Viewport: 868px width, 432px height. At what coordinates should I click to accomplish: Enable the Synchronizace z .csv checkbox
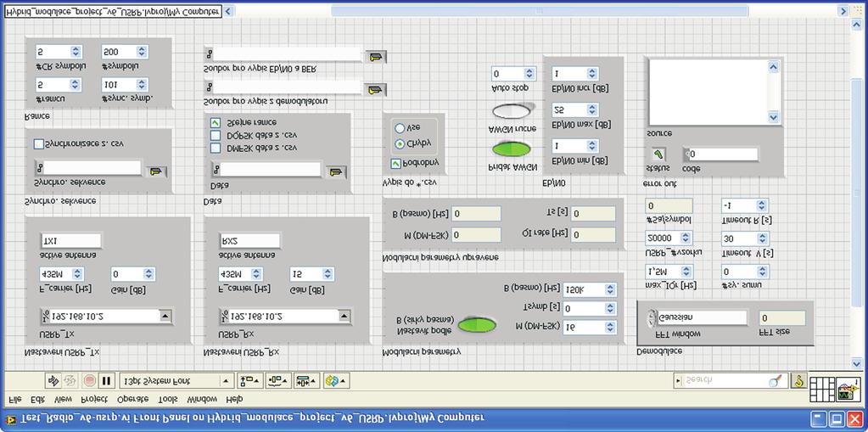pyautogui.click(x=39, y=144)
